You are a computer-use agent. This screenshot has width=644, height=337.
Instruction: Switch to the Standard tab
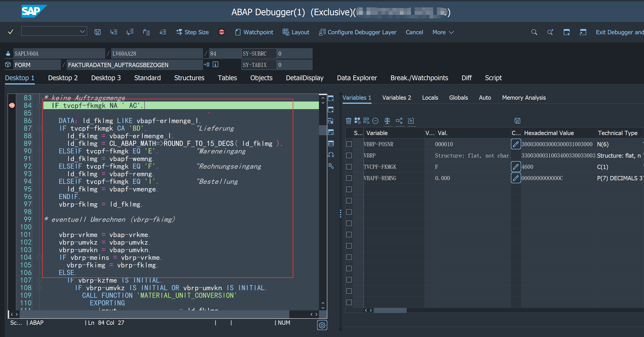pos(147,78)
